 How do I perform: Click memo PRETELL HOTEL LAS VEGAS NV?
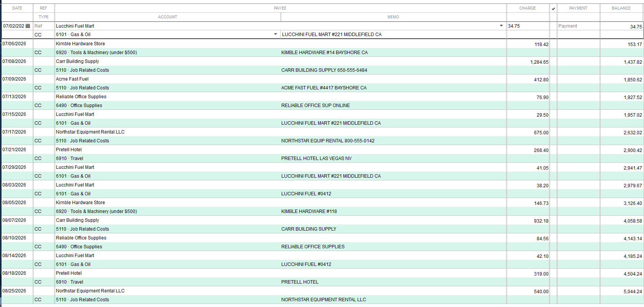point(316,158)
